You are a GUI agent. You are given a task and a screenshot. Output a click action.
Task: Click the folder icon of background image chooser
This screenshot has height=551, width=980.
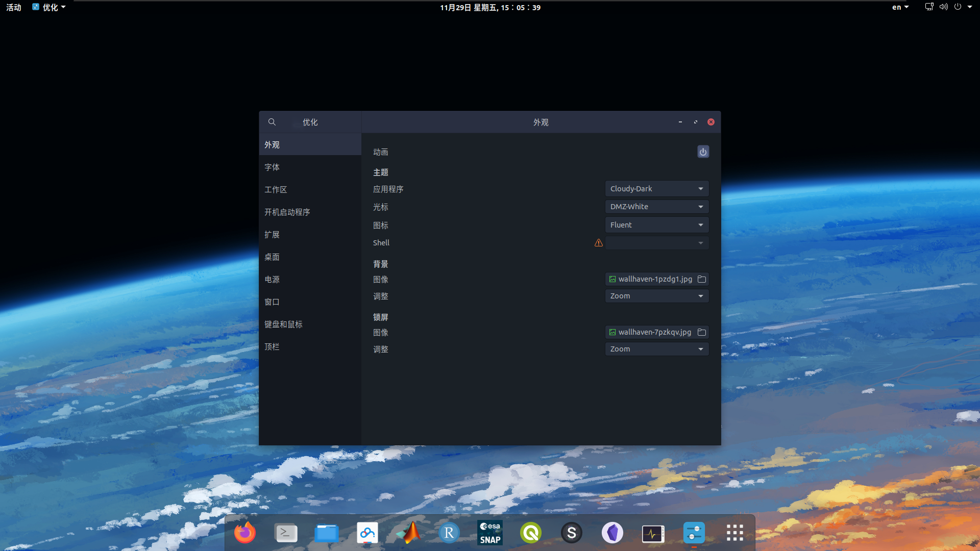click(702, 279)
